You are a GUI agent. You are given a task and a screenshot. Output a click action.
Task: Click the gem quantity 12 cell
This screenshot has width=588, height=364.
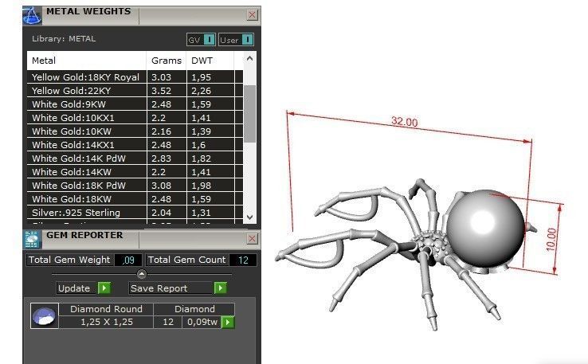pos(168,322)
